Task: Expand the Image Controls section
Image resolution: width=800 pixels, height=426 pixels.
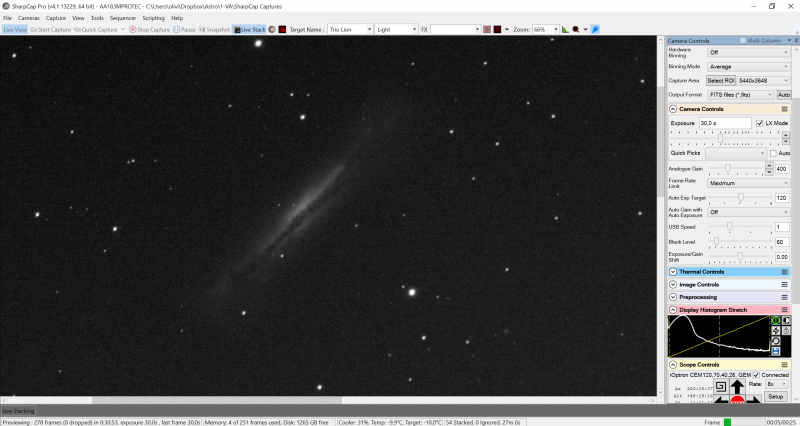Action: click(673, 285)
